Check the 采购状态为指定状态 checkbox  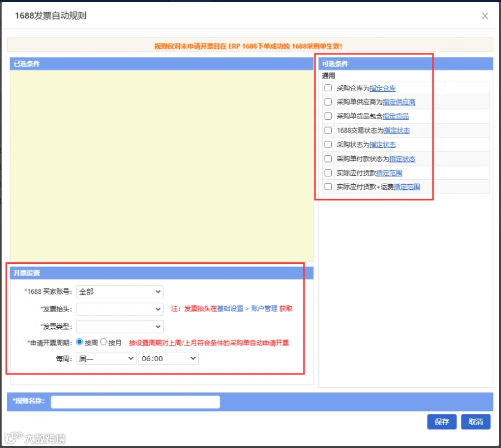point(328,144)
